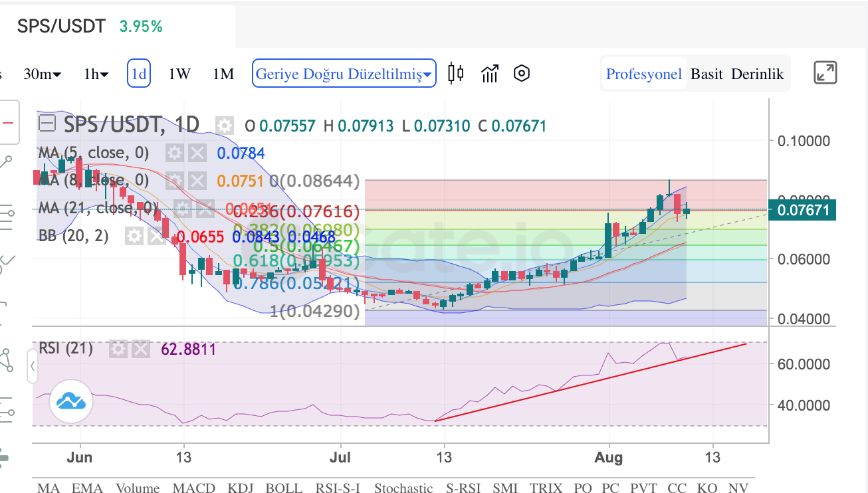868x493 pixels.
Task: Add the TRIX indicator
Action: click(546, 488)
